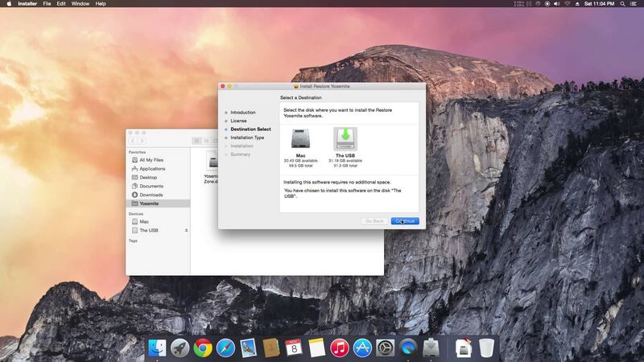Viewport: 644px width, 362px height.
Task: Open Spotlight search in menu bar
Action: coord(622,4)
